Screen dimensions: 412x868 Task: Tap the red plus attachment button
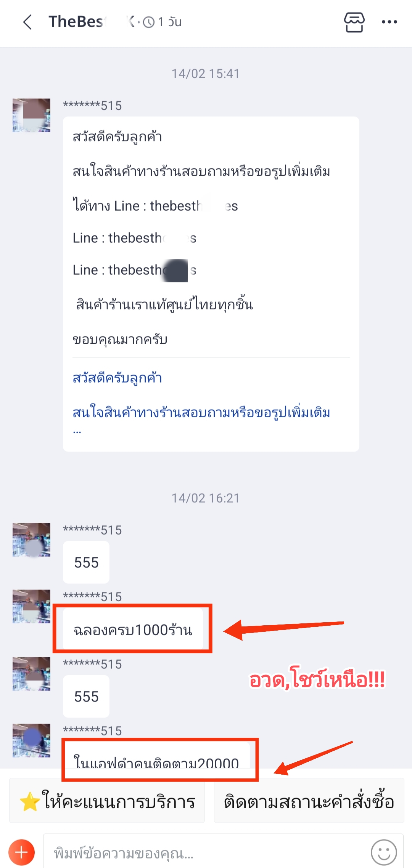point(21,852)
